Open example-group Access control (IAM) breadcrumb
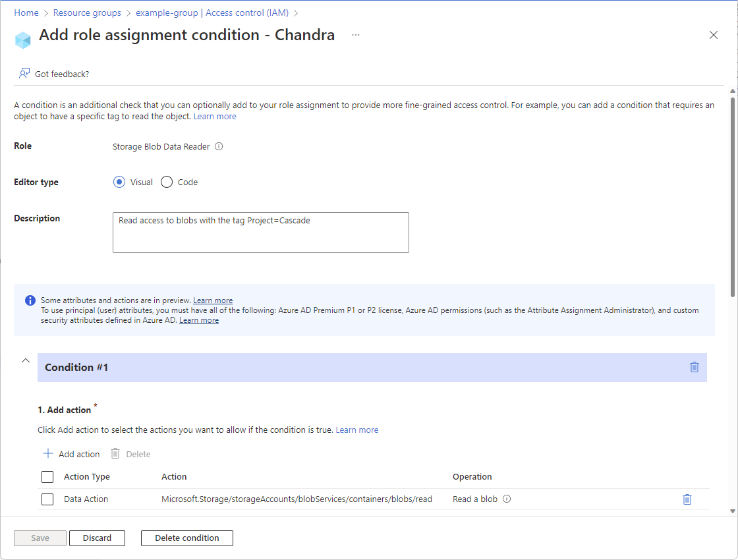The height and width of the screenshot is (560, 738). pos(212,13)
